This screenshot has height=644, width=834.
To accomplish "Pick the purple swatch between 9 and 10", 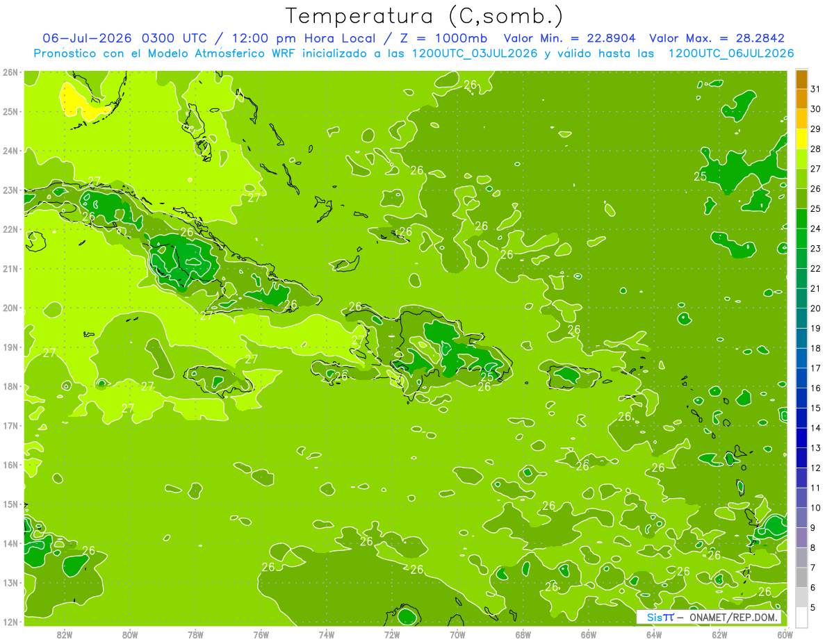I will 801,518.
